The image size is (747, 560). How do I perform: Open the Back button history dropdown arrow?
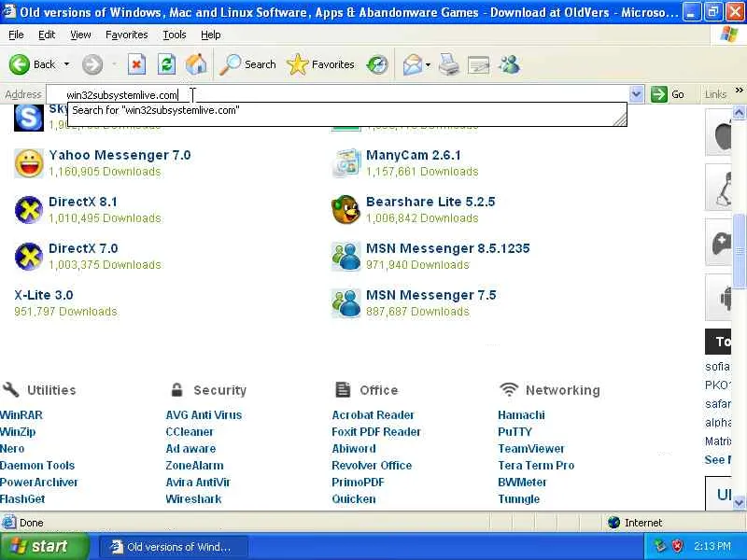[66, 64]
